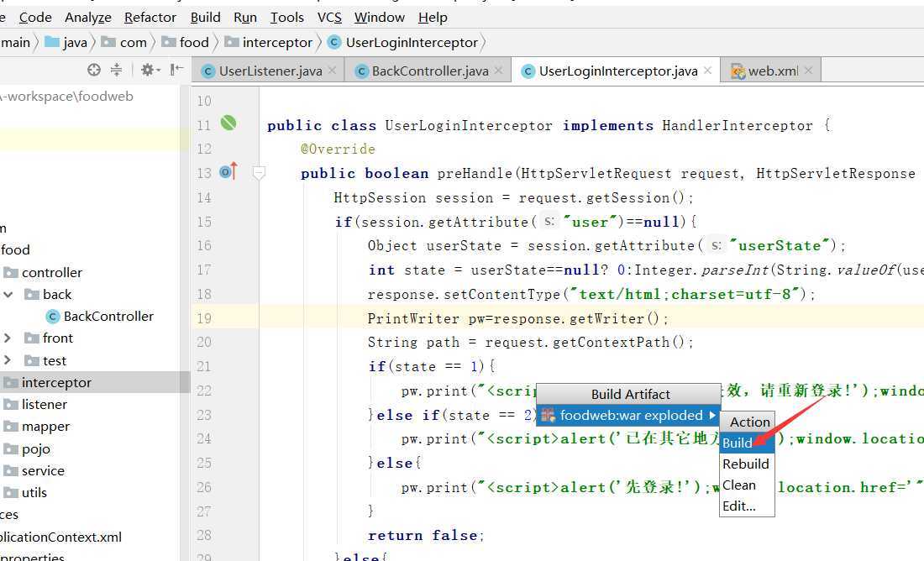This screenshot has width=924, height=561.
Task: Open the Run menu
Action: pyautogui.click(x=245, y=18)
